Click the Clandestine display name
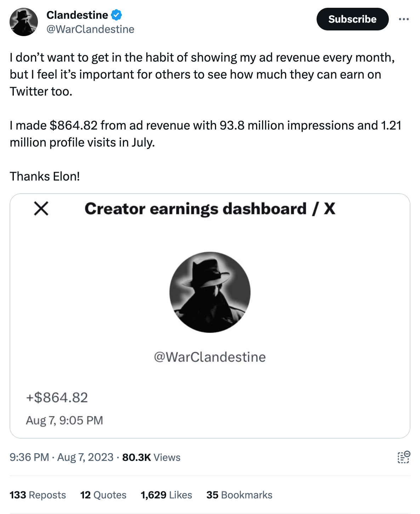The image size is (420, 514). (x=77, y=15)
